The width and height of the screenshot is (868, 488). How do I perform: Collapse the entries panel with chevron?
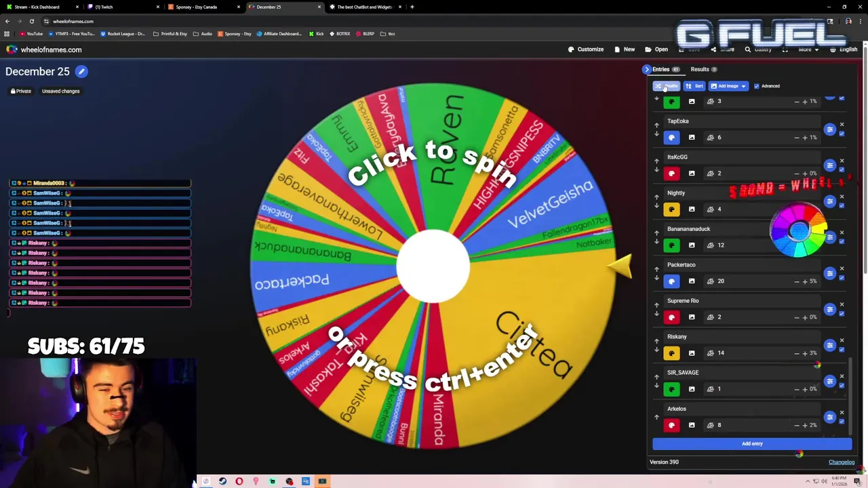pos(647,69)
